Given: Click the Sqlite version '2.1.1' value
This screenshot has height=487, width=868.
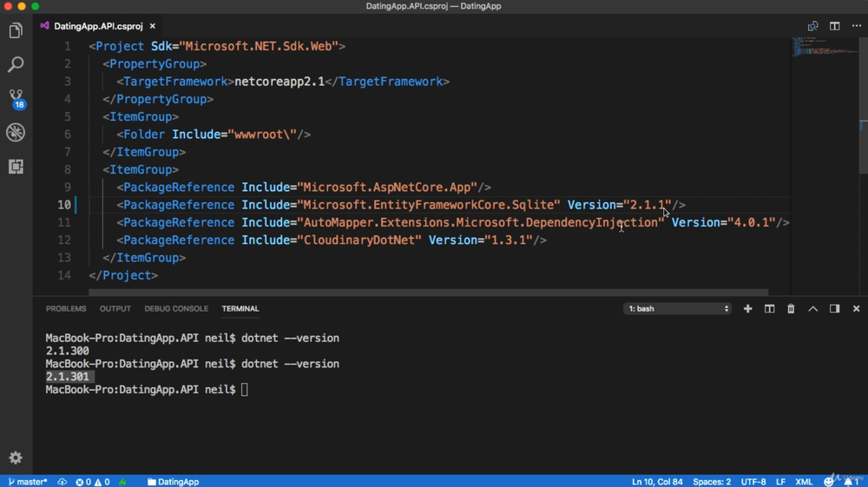Looking at the screenshot, I should click(x=648, y=205).
